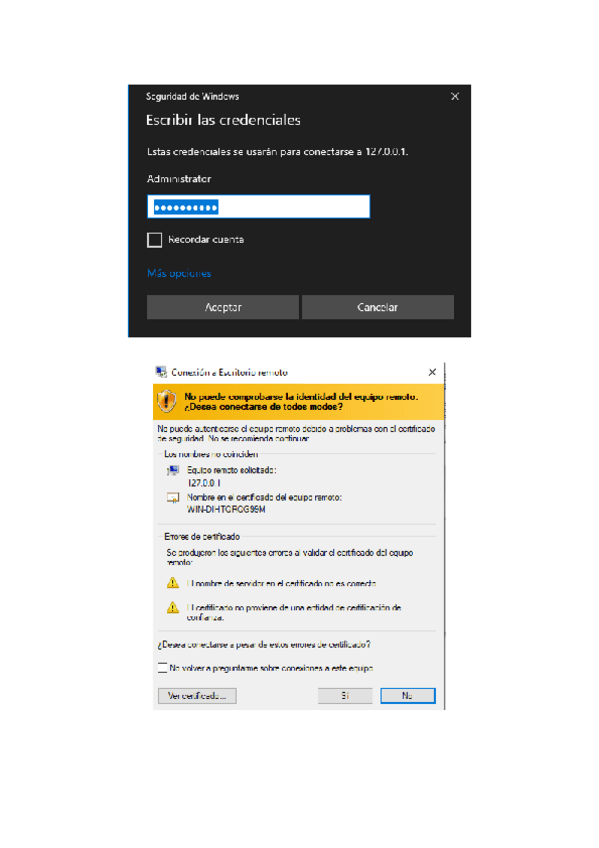The width and height of the screenshot is (599, 848).
Task: Click the Aceptar button
Action: click(x=223, y=307)
